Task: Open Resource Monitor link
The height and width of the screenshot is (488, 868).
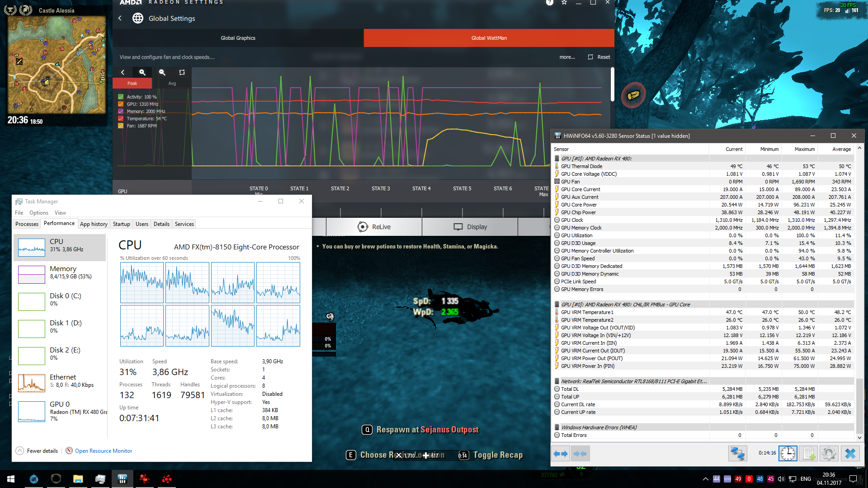Action: 103,450
